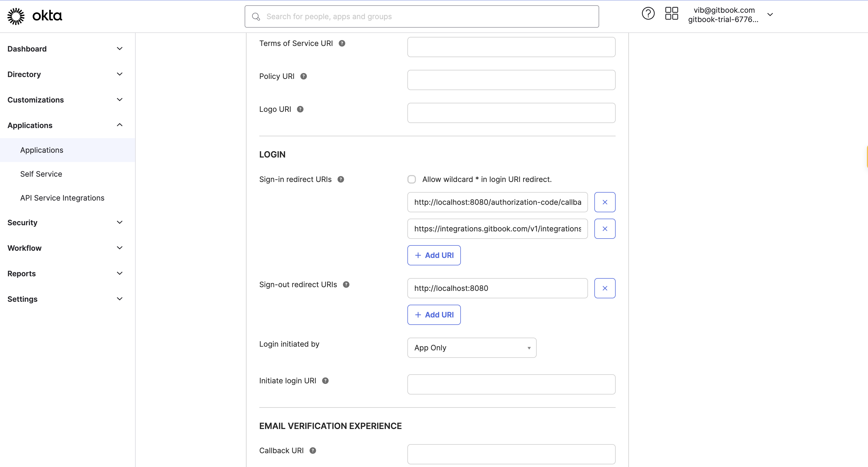Screen dimensions: 868x467
Task: Remove the localhost sign-out redirect URI
Action: tap(604, 288)
